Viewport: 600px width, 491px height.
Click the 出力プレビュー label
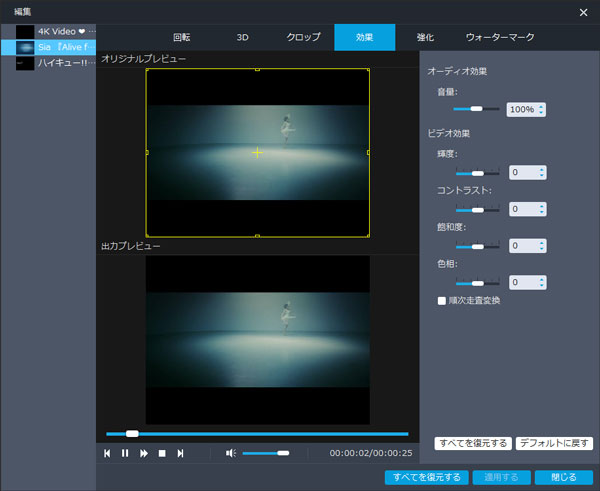point(130,246)
